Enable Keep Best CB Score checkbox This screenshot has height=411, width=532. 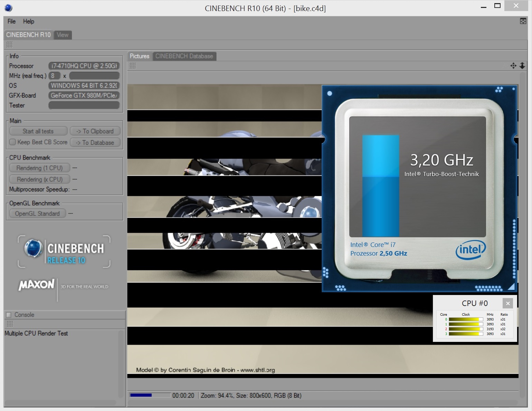12,142
